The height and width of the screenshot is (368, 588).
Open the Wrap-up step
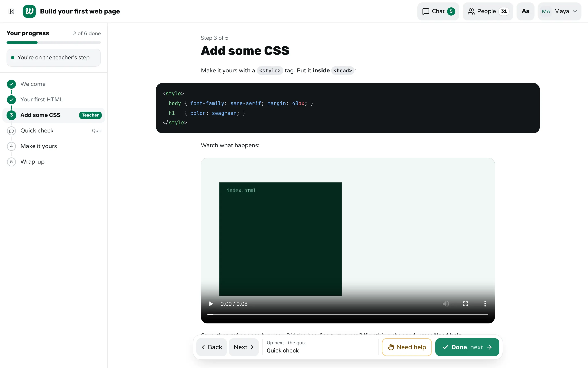[53, 162]
